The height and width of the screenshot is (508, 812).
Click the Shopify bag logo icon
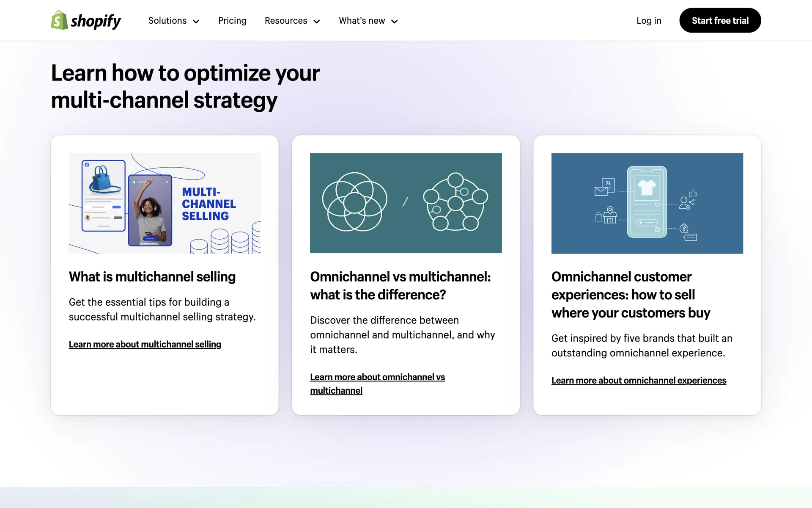(59, 20)
